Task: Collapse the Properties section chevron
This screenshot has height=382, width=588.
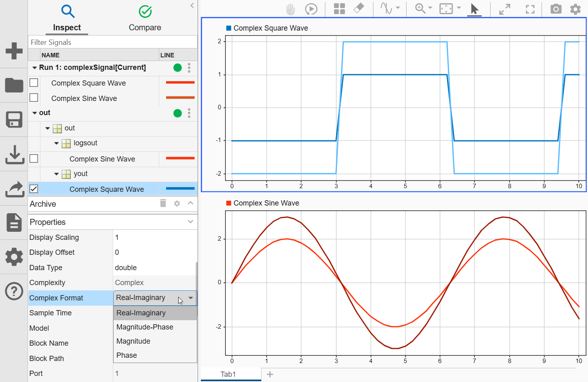Action: [191, 222]
